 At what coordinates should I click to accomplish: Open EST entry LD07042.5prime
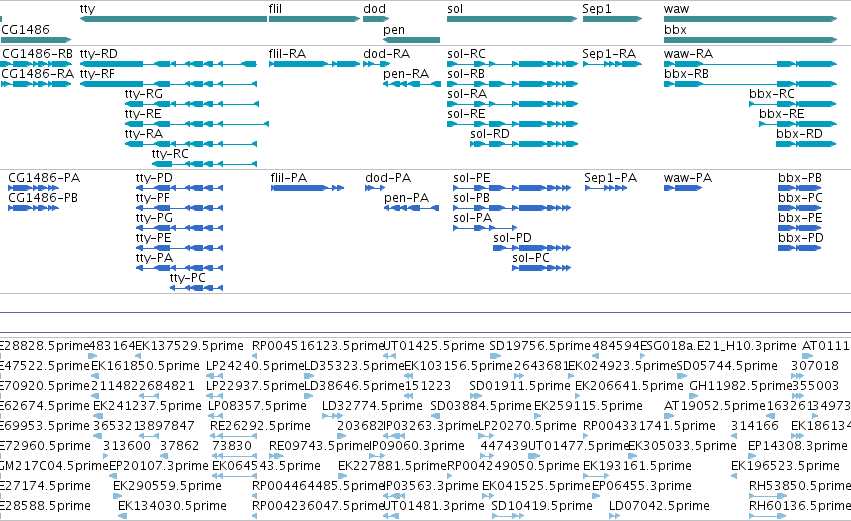click(659, 505)
